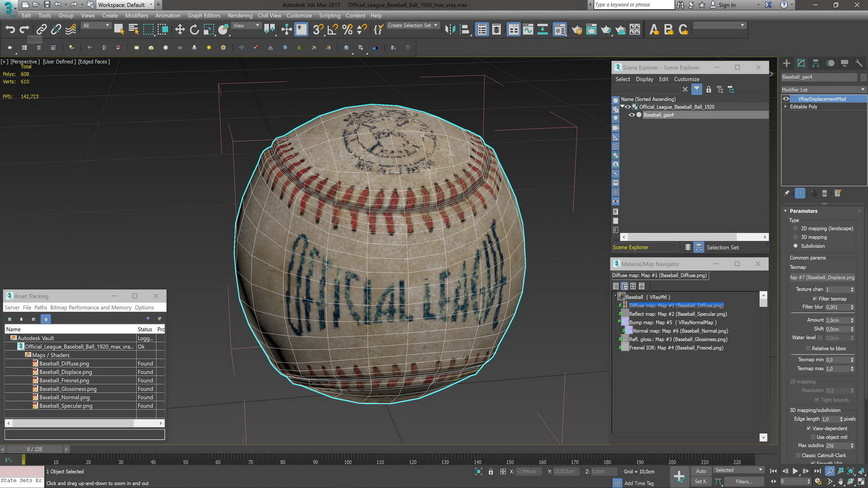Switch to the Create command panel tab

787,63
